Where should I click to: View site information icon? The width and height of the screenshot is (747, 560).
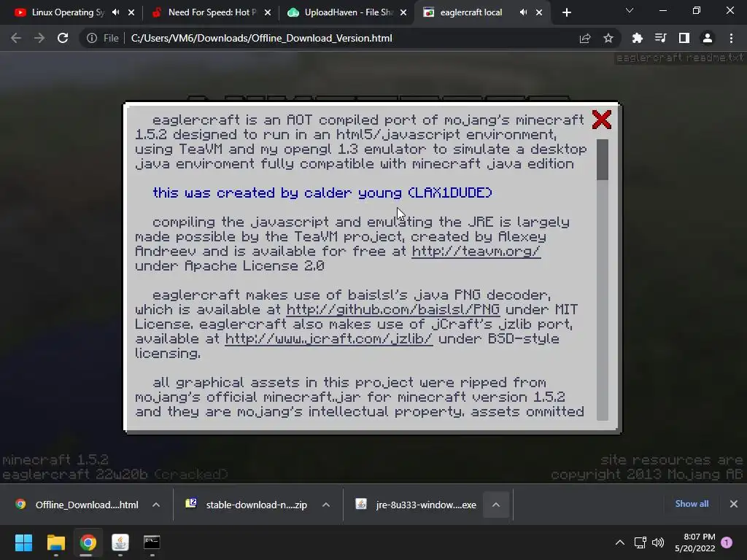[92, 38]
